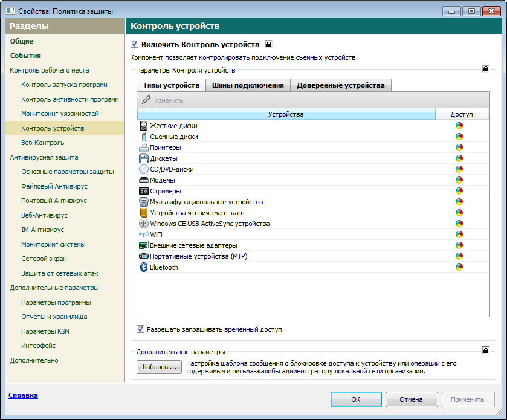The width and height of the screenshot is (507, 420).
Task: Click the network adapter card icon
Action: click(x=144, y=245)
